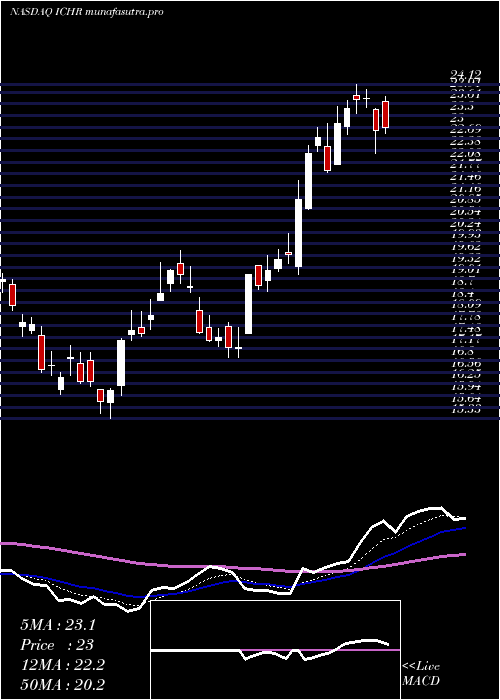Click the 50MA : 20.2 label
Screen dimensions: 500x700
click(x=62, y=684)
